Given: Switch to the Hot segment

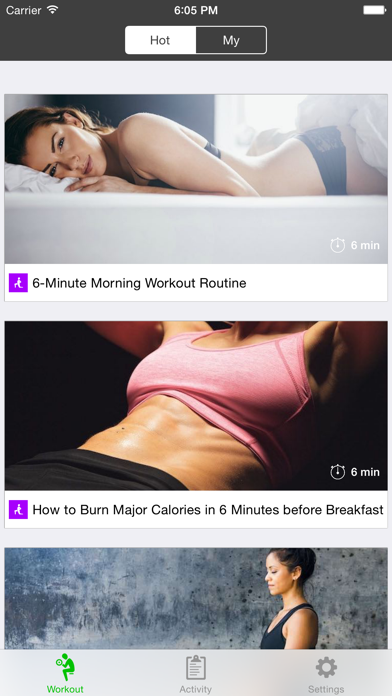Looking at the screenshot, I should 160,40.
